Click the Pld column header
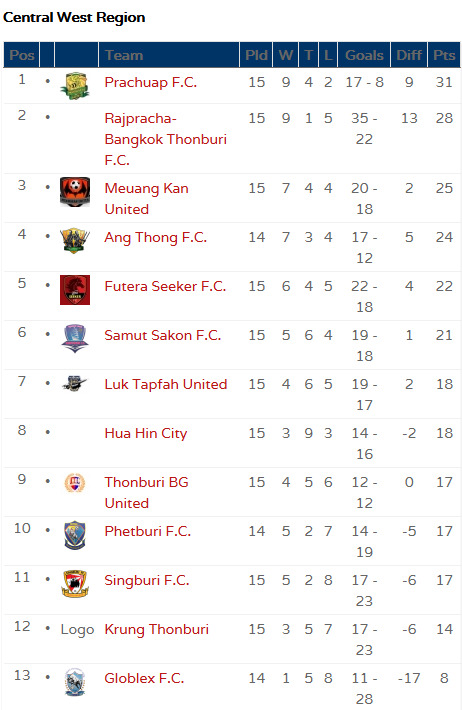The height and width of the screenshot is (710, 462). 256,55
